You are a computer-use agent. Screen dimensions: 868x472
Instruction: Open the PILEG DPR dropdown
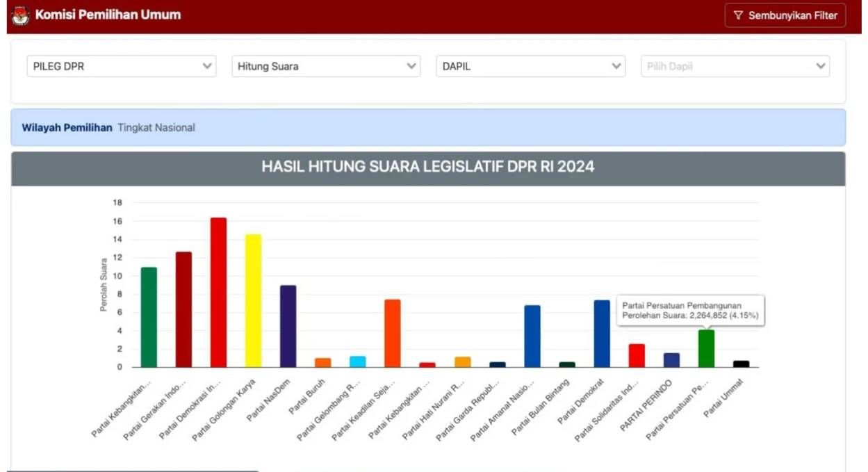[122, 66]
